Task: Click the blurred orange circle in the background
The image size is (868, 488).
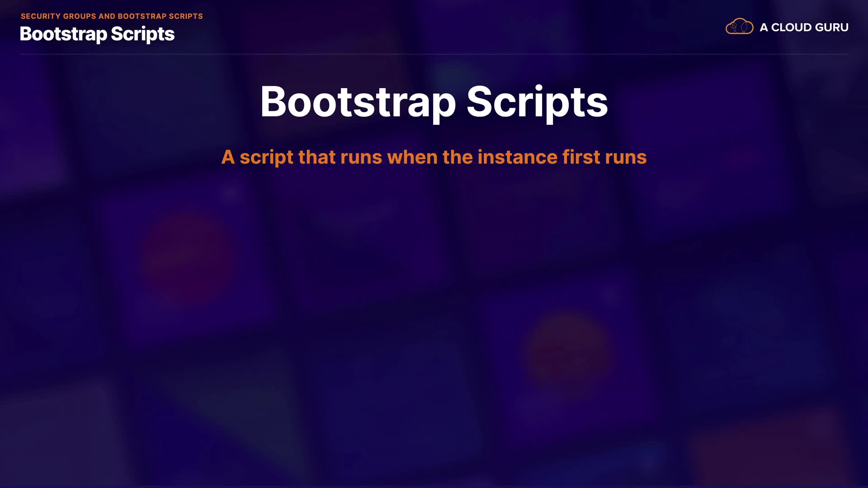Action: (x=569, y=352)
